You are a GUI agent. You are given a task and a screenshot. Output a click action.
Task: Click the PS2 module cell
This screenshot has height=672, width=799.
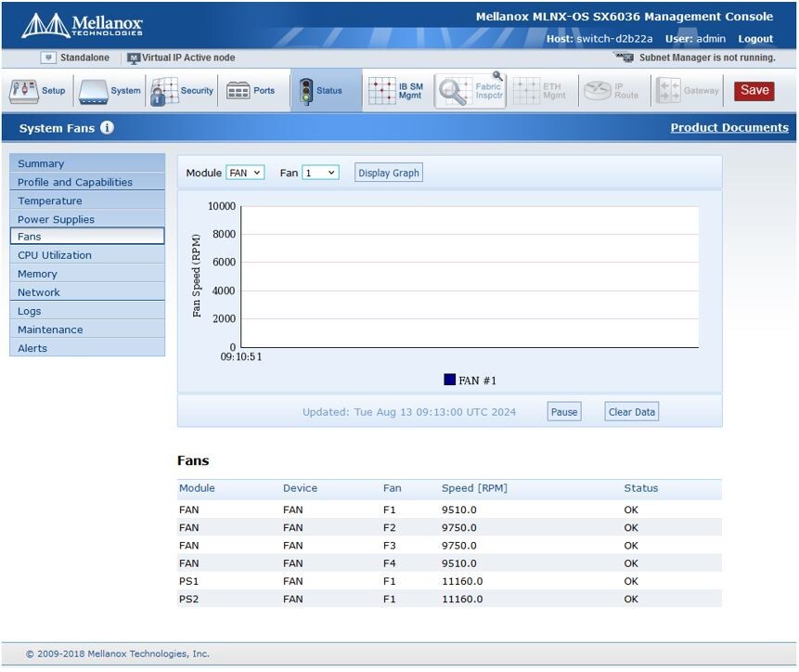(188, 600)
